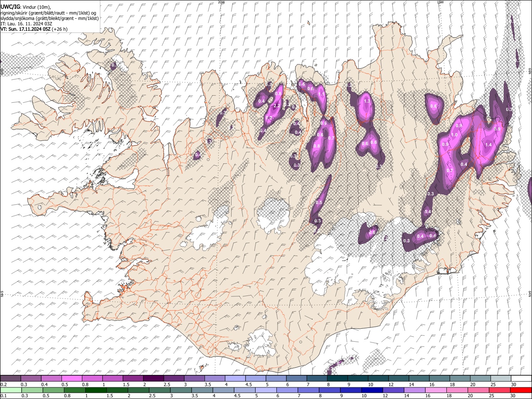Image resolution: width=532 pixels, height=399 pixels.
Task: Click the 66N latitude label on the right edge
Action: click(530, 71)
